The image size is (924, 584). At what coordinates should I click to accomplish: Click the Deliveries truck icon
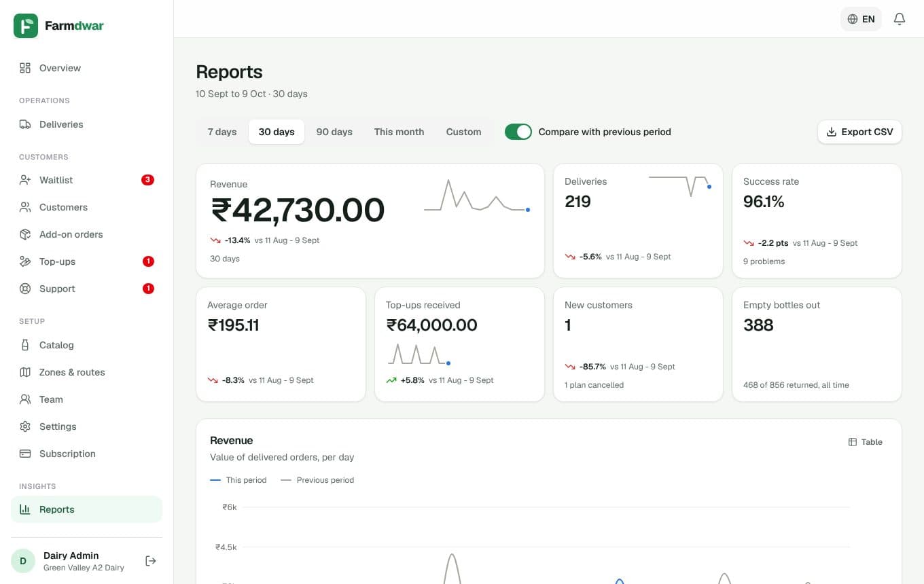25,124
